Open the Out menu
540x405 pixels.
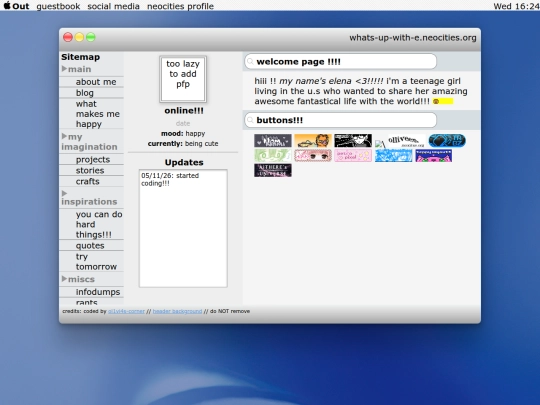[21, 6]
